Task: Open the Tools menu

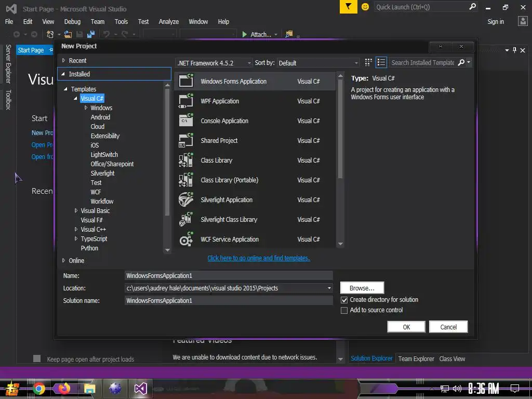Action: point(121,21)
